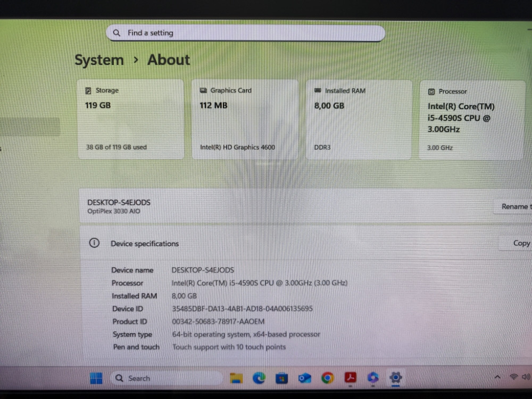Select the Device ID value text
Image resolution: width=532 pixels, height=399 pixels.
point(242,309)
